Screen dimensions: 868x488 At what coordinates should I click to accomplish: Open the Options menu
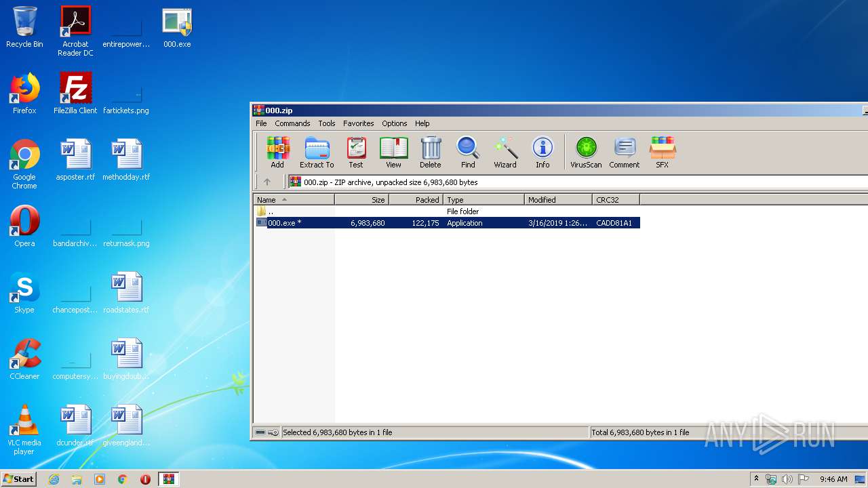point(394,123)
